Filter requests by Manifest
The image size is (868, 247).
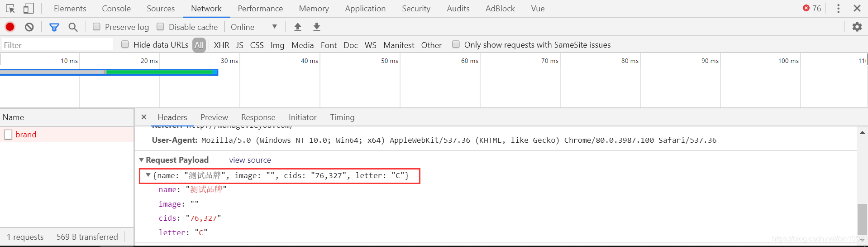point(399,45)
